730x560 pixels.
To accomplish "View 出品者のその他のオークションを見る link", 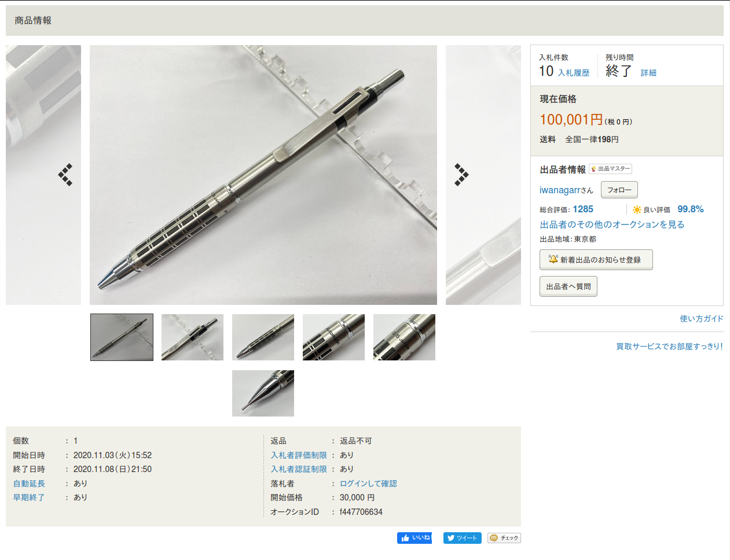I will click(x=612, y=224).
